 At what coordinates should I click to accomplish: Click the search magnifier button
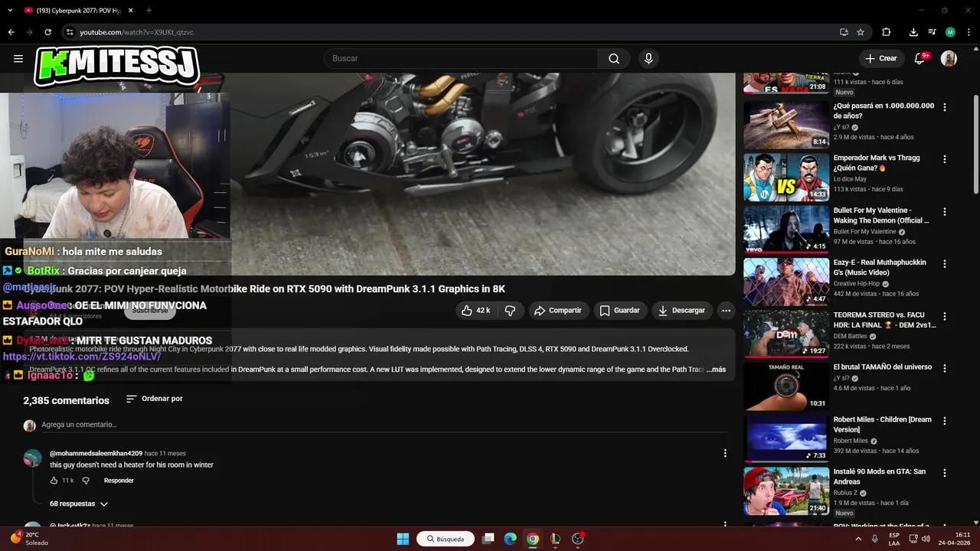614,58
